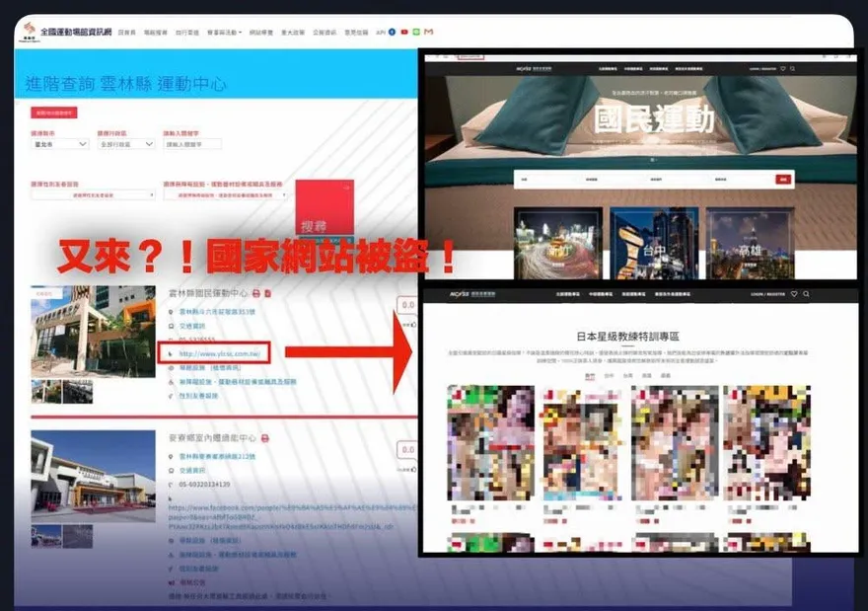The width and height of the screenshot is (868, 611).
Task: Expand the 賽事與活動 navigation menu
Action: (x=224, y=33)
